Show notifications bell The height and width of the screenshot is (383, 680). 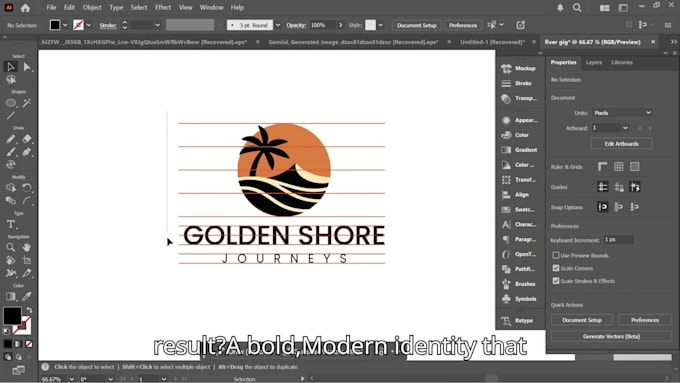(560, 8)
